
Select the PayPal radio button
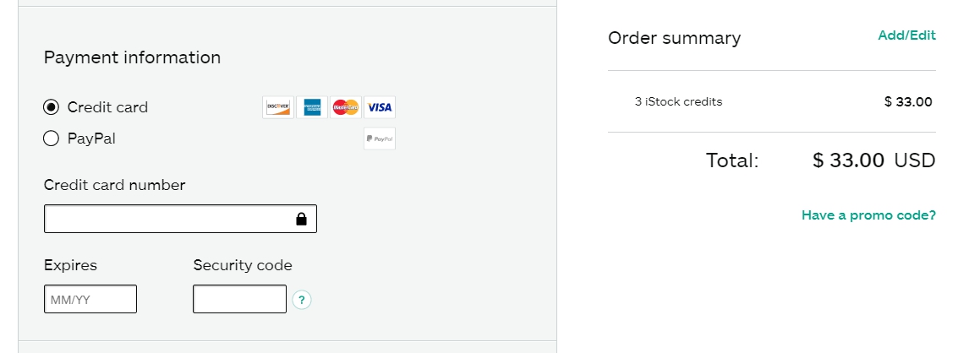tap(51, 138)
